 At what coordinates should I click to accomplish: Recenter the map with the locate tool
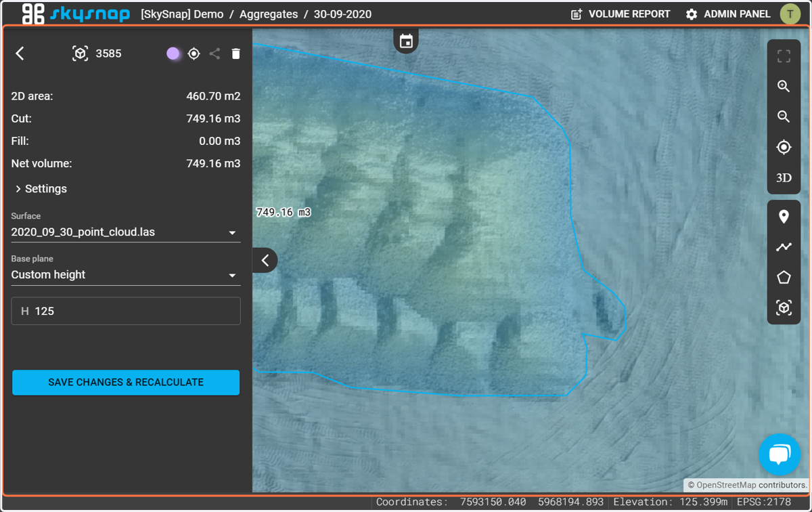click(784, 147)
